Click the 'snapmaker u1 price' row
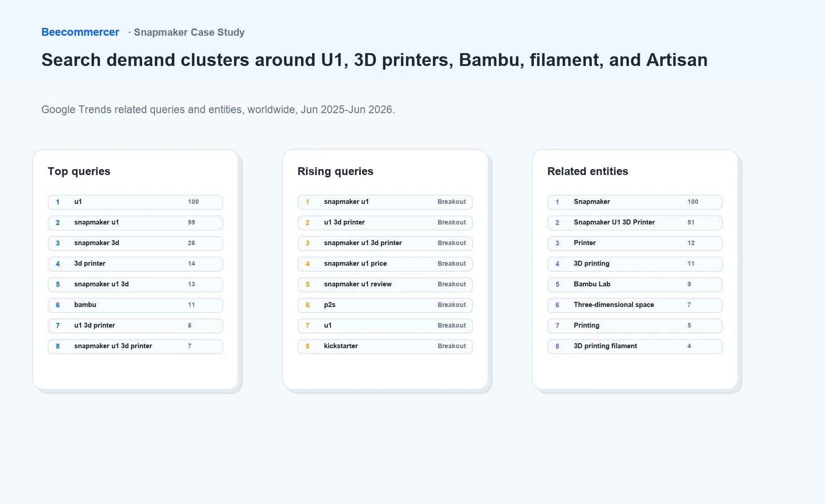825x504 pixels. 385,264
